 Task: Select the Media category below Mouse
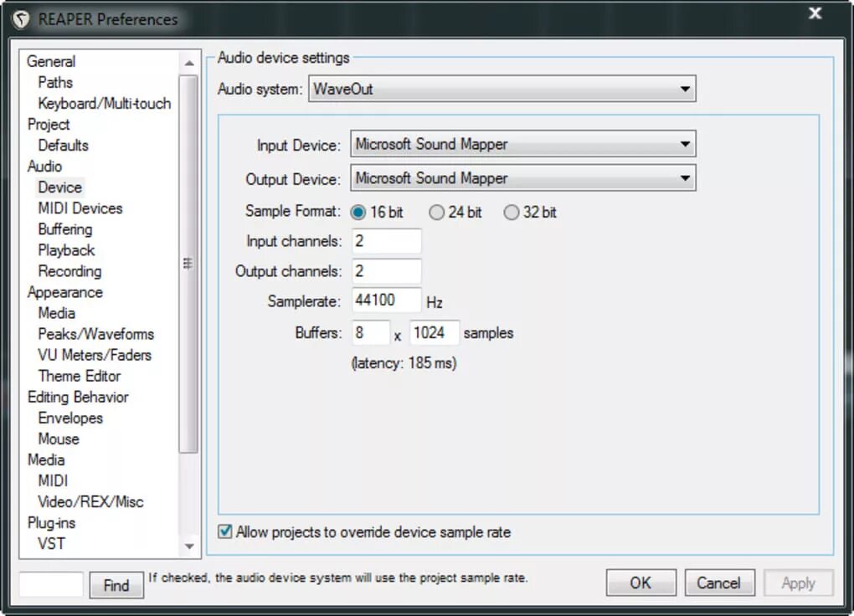[x=46, y=459]
